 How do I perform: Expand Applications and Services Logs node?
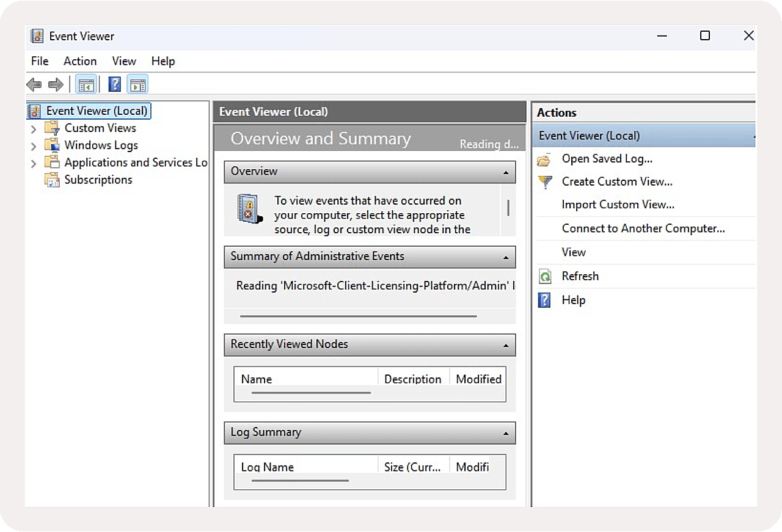(x=34, y=163)
